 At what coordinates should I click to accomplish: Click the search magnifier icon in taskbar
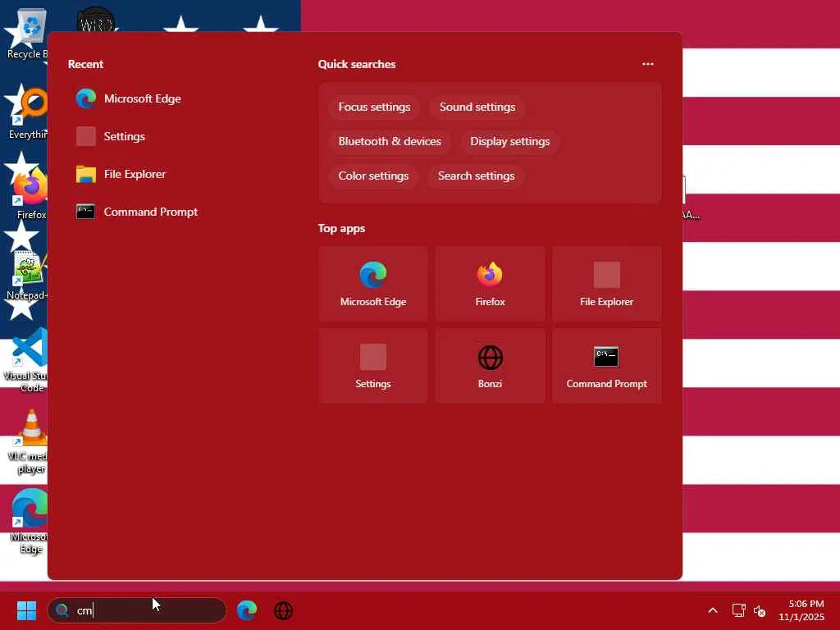point(62,610)
